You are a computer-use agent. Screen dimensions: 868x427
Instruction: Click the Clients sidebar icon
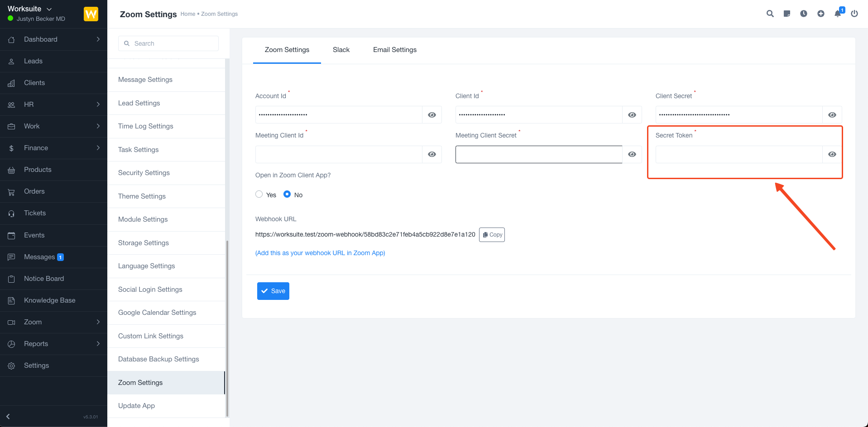pos(11,83)
